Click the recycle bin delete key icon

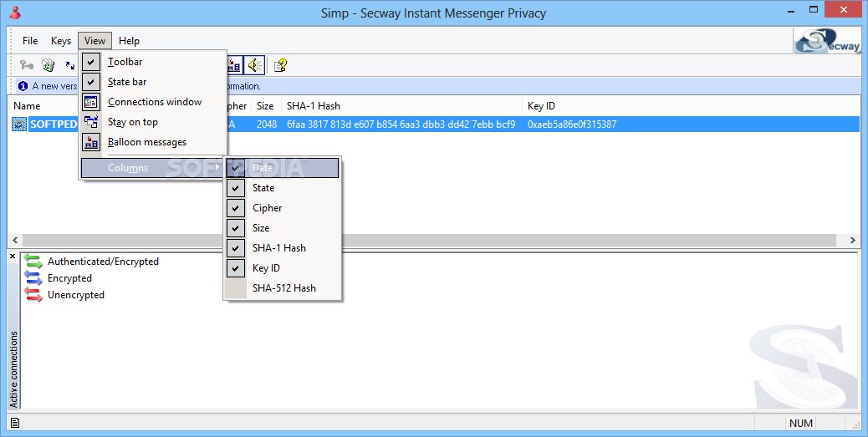click(x=49, y=65)
